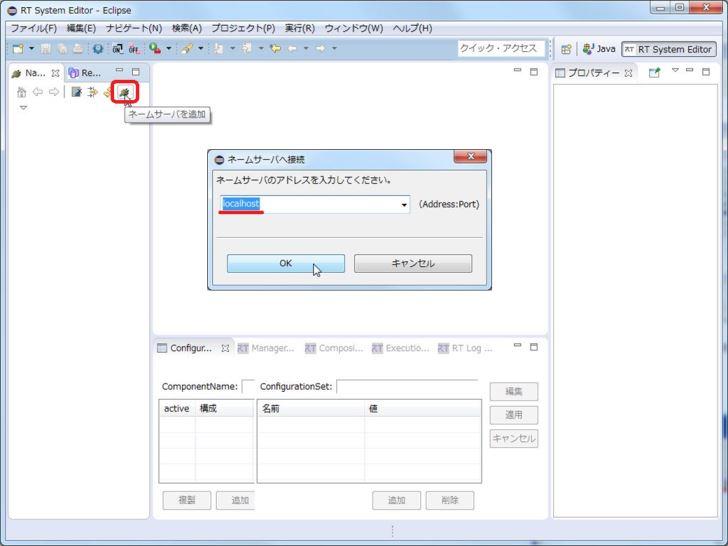
Task: Click the refresh arrows icon in Name Service view
Action: point(92,92)
